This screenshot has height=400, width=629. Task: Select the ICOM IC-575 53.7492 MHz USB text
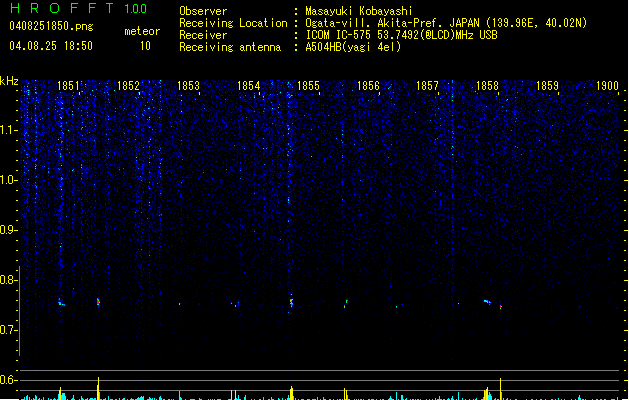(x=401, y=35)
